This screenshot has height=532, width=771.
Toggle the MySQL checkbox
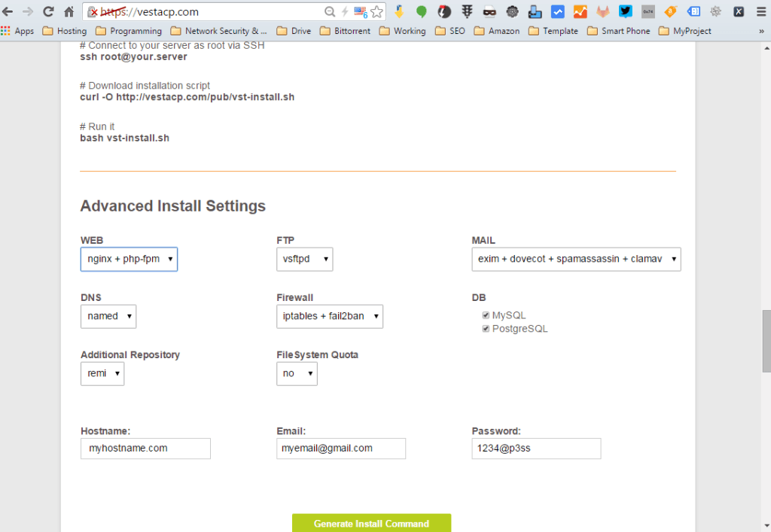(486, 315)
